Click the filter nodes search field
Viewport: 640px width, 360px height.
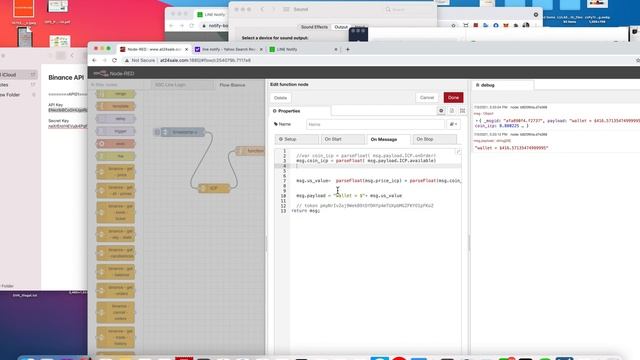coord(115,84)
